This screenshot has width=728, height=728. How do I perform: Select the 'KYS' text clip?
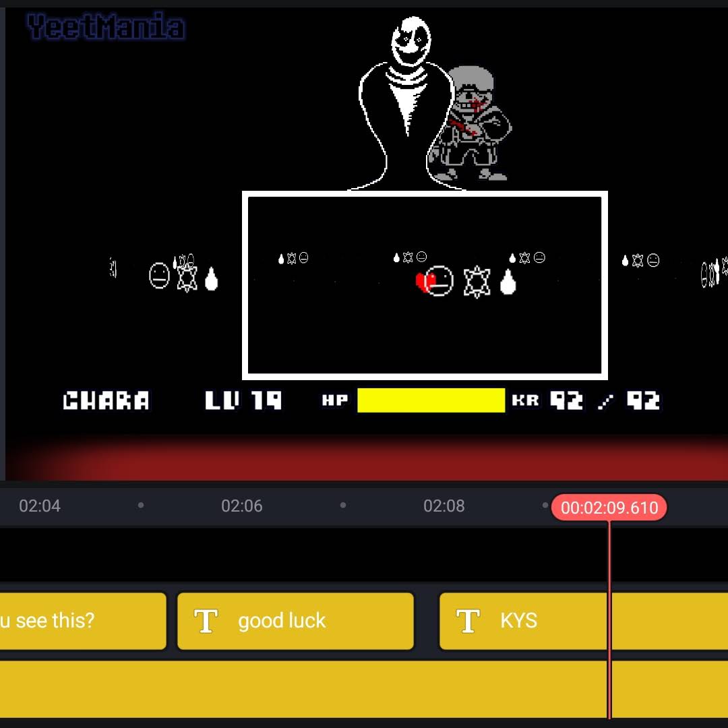point(584,621)
